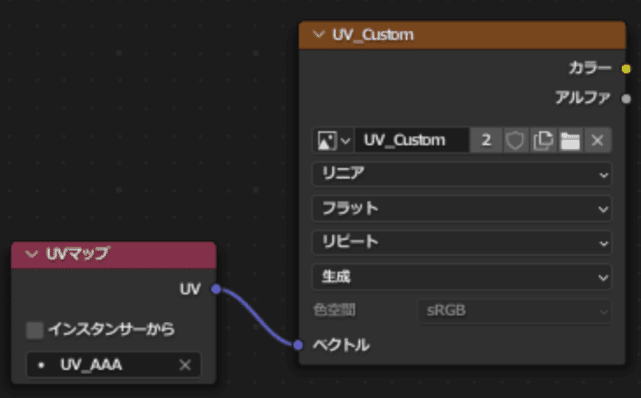
Task: Collapse the UVマップ node
Action: coord(31,254)
